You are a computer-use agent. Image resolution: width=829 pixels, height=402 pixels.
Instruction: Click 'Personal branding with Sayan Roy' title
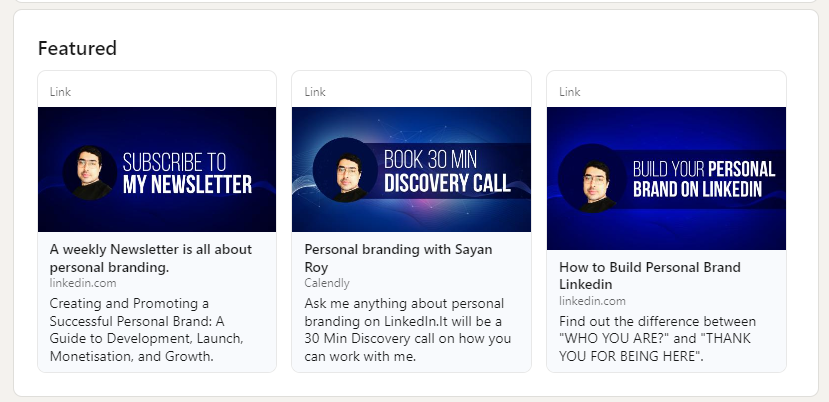coord(398,258)
